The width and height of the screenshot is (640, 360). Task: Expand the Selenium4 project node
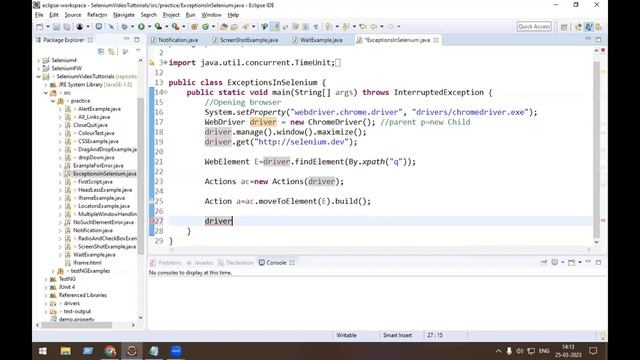click(39, 60)
